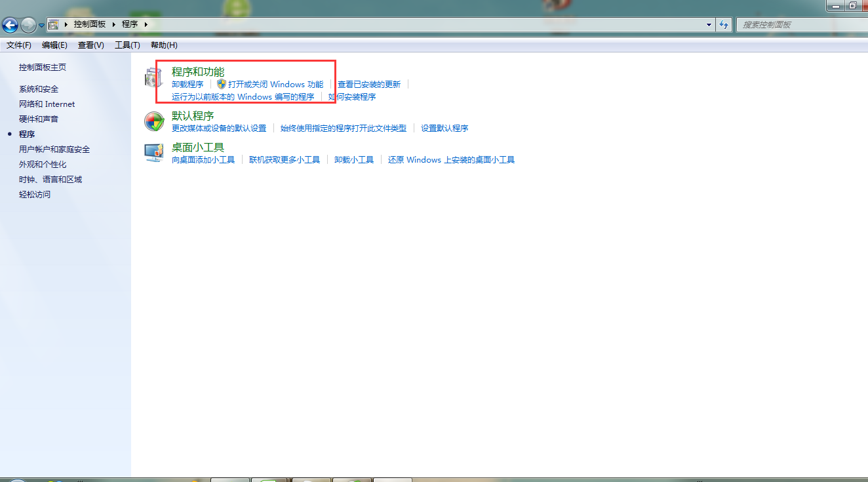The width and height of the screenshot is (868, 482).
Task: Click the 桌面小工具 section icon
Action: tap(154, 153)
